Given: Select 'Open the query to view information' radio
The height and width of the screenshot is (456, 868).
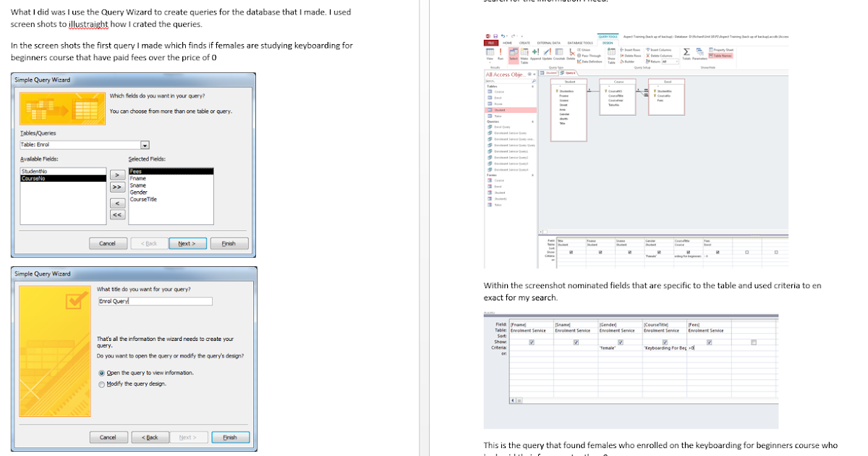Looking at the screenshot, I should pyautogui.click(x=101, y=373).
